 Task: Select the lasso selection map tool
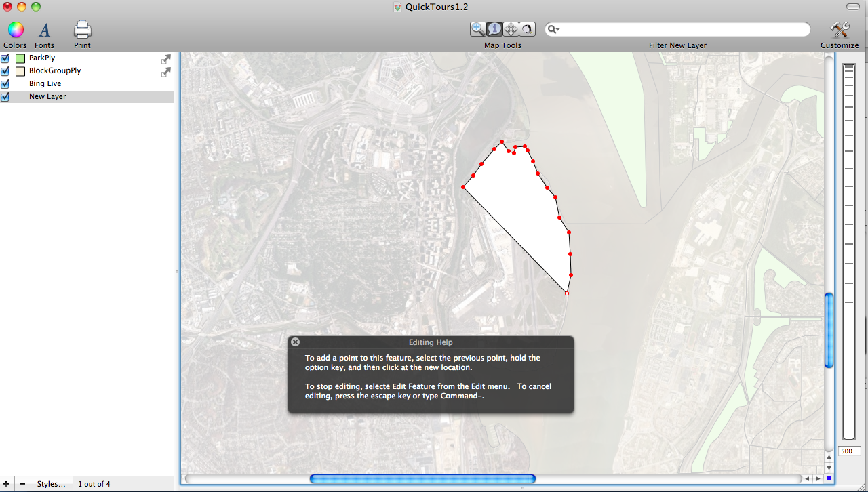click(x=527, y=29)
